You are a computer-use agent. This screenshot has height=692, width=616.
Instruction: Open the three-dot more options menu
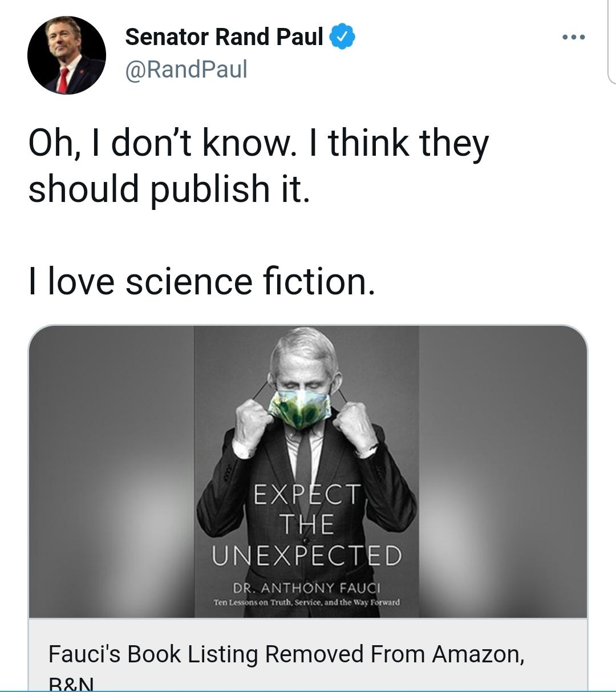point(573,38)
